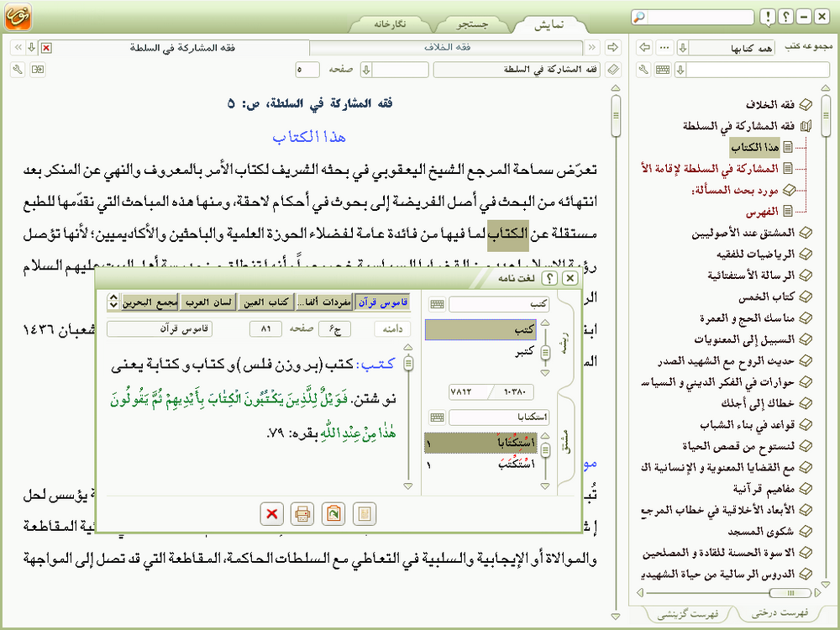Collapse the open book فقه المشاركة في السلطة
This screenshot has height=630, width=840.
tap(806, 126)
